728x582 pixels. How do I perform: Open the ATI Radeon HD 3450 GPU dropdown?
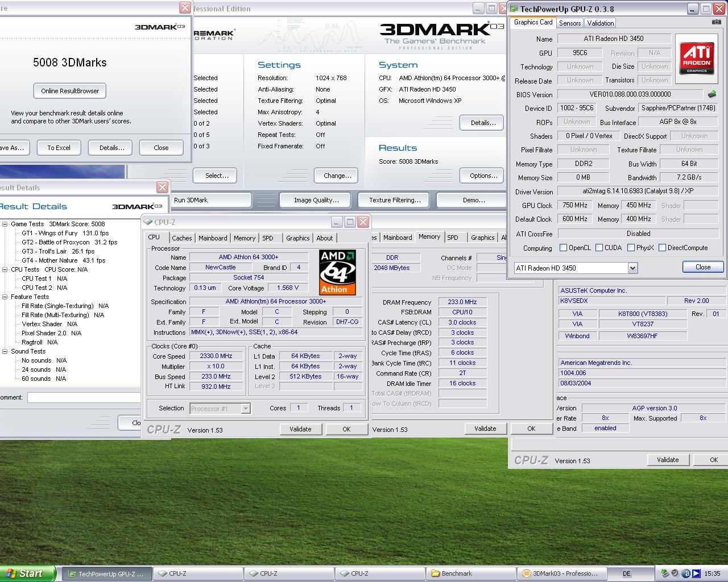[632, 268]
